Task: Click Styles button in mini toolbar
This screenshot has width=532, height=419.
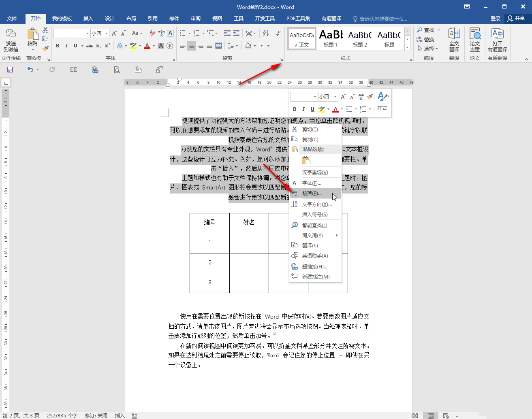Action: 382,101
